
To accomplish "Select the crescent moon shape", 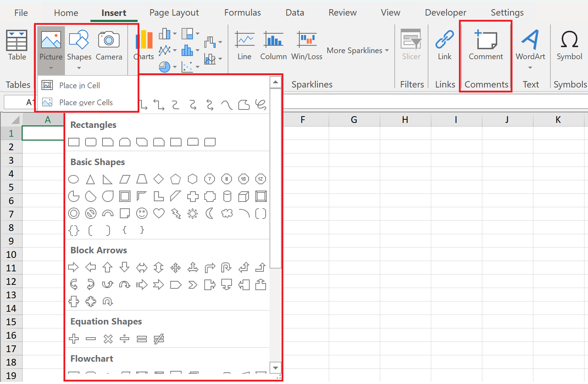I will (x=210, y=213).
